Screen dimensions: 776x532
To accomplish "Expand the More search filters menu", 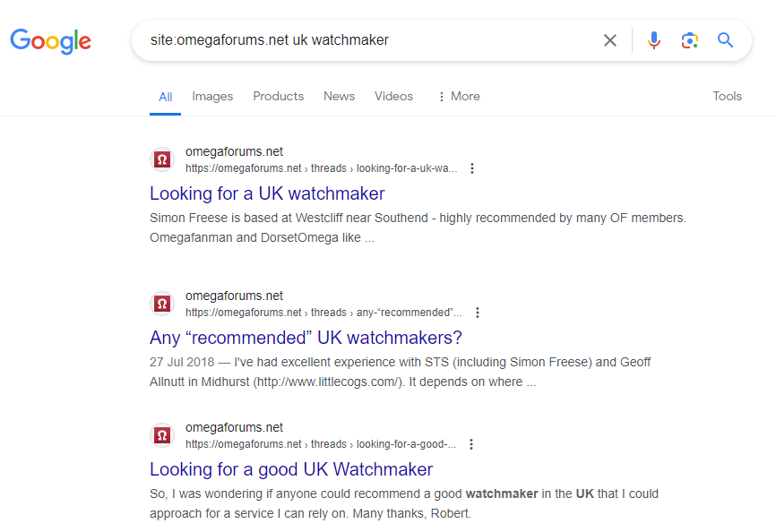I will click(458, 97).
